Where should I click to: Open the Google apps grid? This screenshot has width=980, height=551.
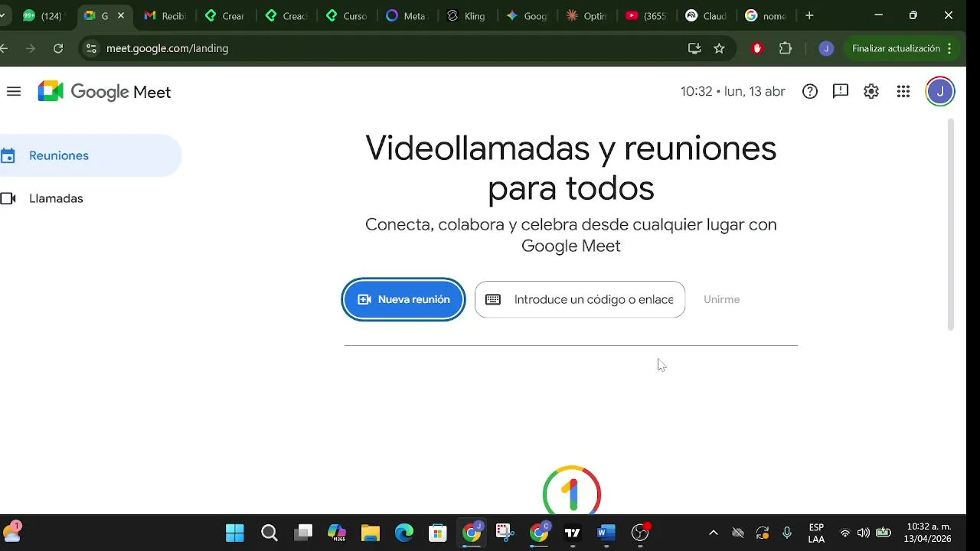tap(903, 92)
